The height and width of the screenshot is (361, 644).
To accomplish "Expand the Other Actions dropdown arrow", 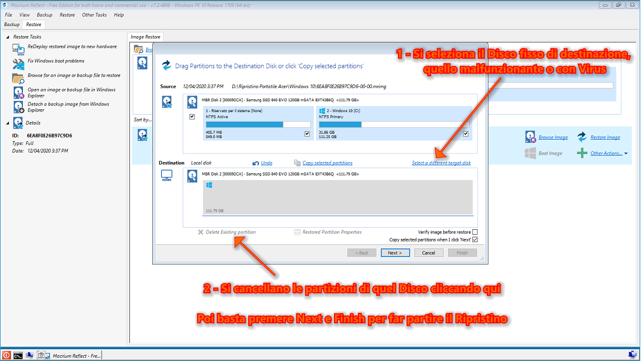I will [626, 154].
